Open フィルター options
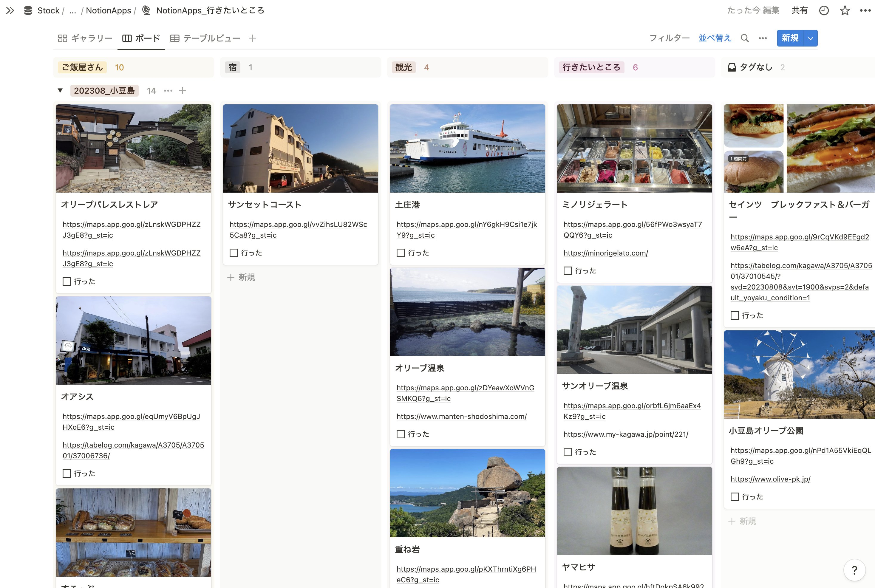 point(670,38)
